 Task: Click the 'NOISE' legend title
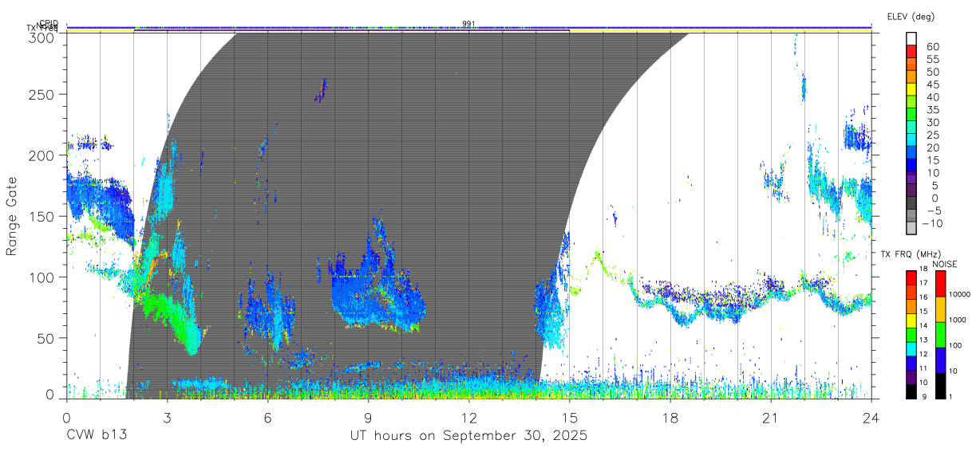[944, 265]
